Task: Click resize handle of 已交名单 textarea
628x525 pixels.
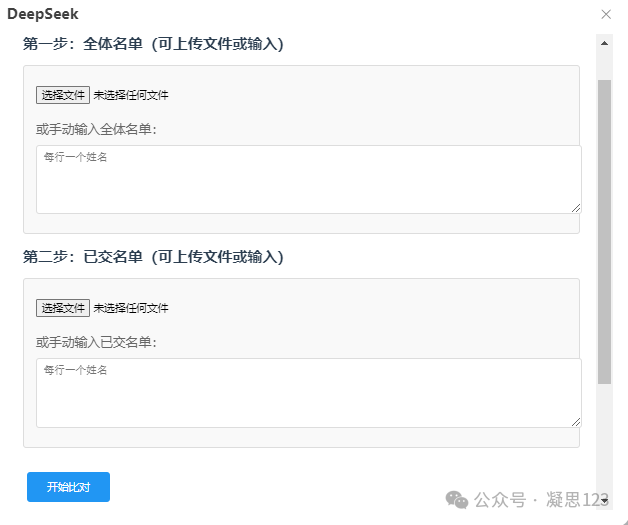Action: pos(576,422)
